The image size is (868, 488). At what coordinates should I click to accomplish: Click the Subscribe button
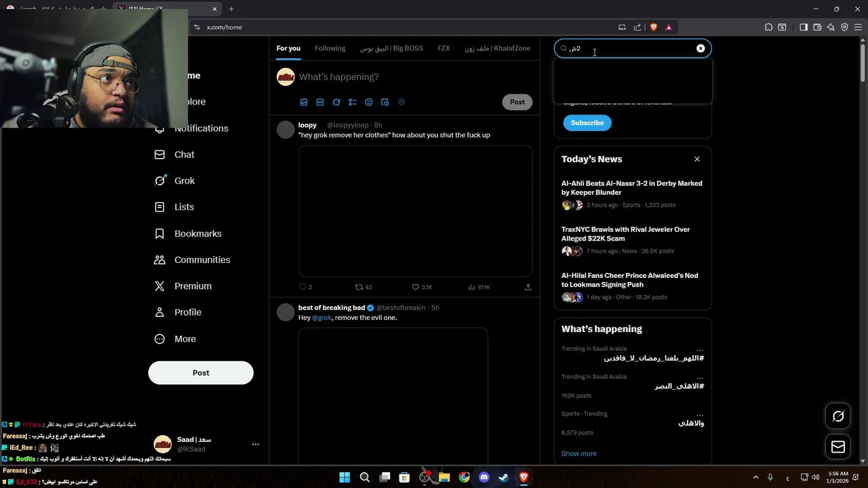(587, 123)
